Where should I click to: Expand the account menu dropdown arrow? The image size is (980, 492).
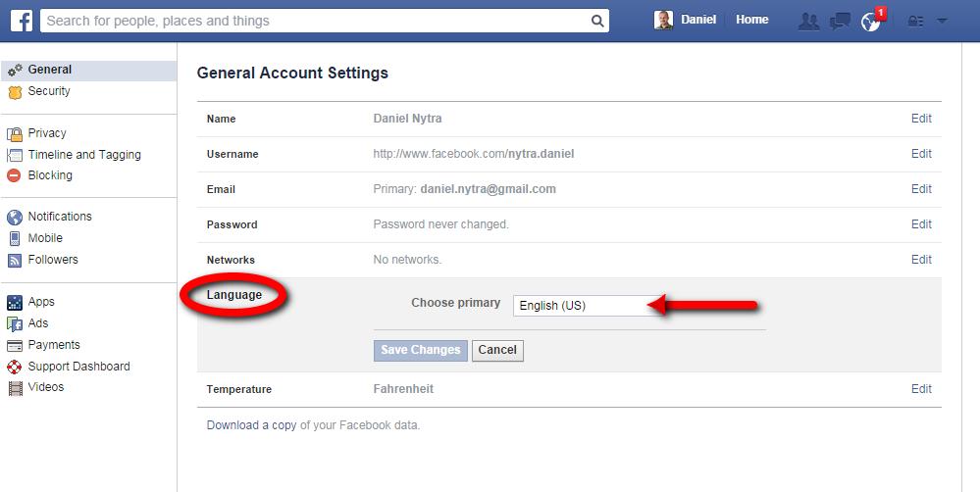[x=942, y=22]
